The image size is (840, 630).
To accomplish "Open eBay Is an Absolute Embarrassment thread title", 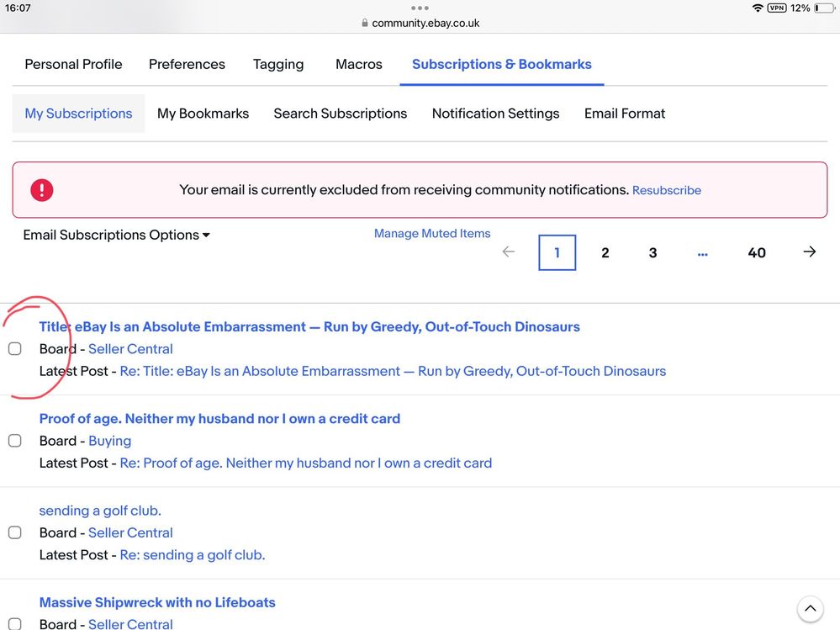I will (309, 327).
